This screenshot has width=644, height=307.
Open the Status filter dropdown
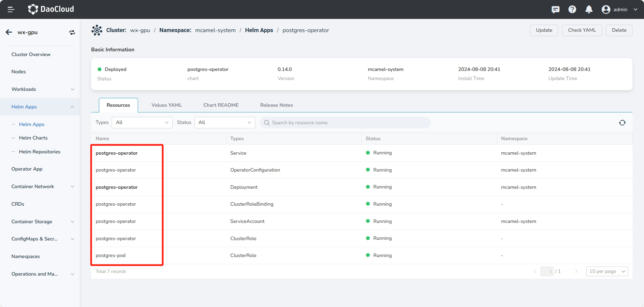(x=224, y=123)
